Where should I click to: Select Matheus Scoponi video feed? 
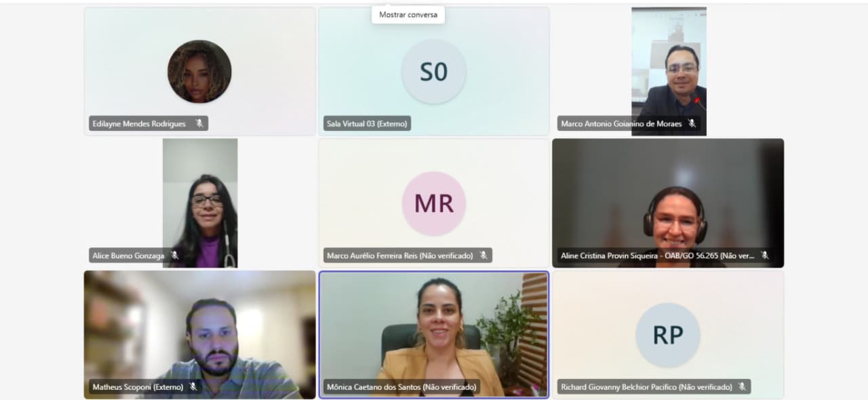(200, 335)
